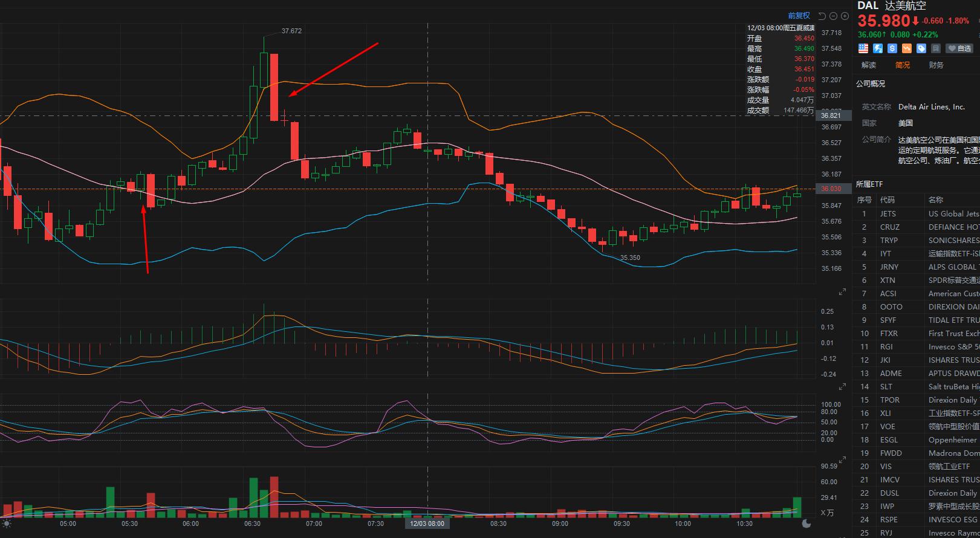The width and height of the screenshot is (980, 538).
Task: Open the XLI ETF entry
Action: pos(917,413)
